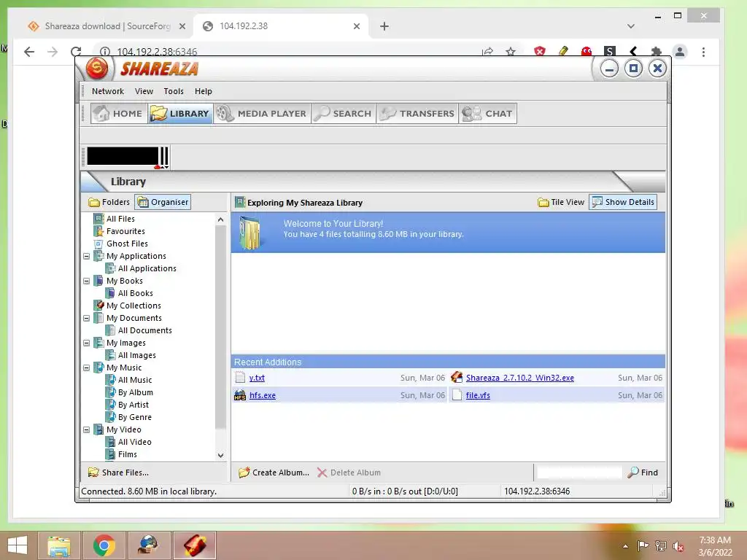Viewport: 747px width, 560px height.
Task: Open the file.vfs link
Action: coord(478,395)
